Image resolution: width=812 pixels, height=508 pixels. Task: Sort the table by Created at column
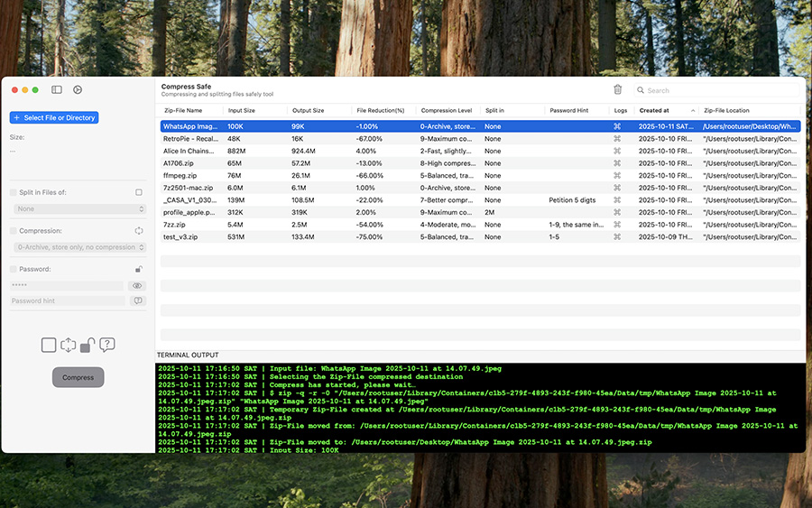[654, 110]
